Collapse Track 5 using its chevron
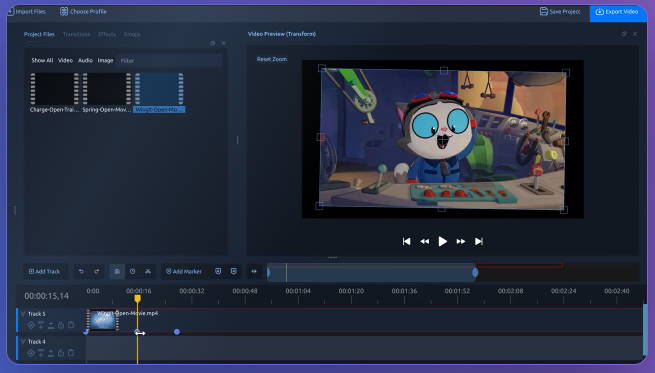The width and height of the screenshot is (655, 373). pyautogui.click(x=23, y=314)
